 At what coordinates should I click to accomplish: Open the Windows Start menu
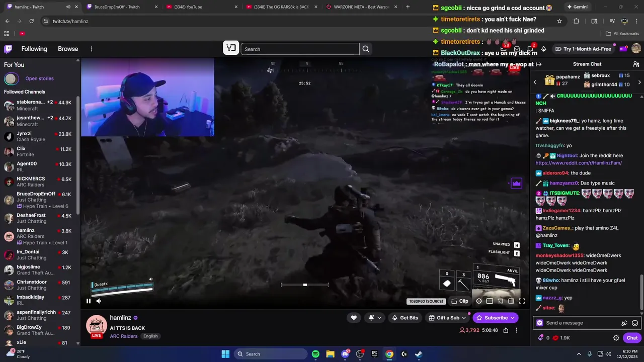(225, 354)
